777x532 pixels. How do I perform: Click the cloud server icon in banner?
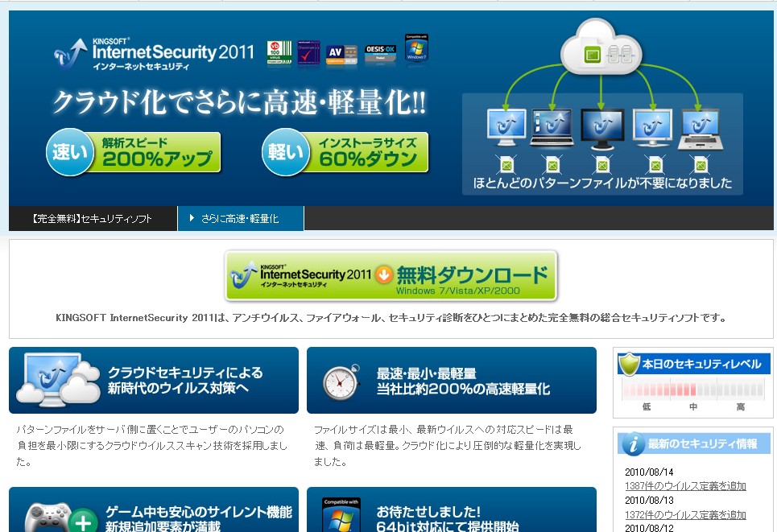tap(601, 47)
